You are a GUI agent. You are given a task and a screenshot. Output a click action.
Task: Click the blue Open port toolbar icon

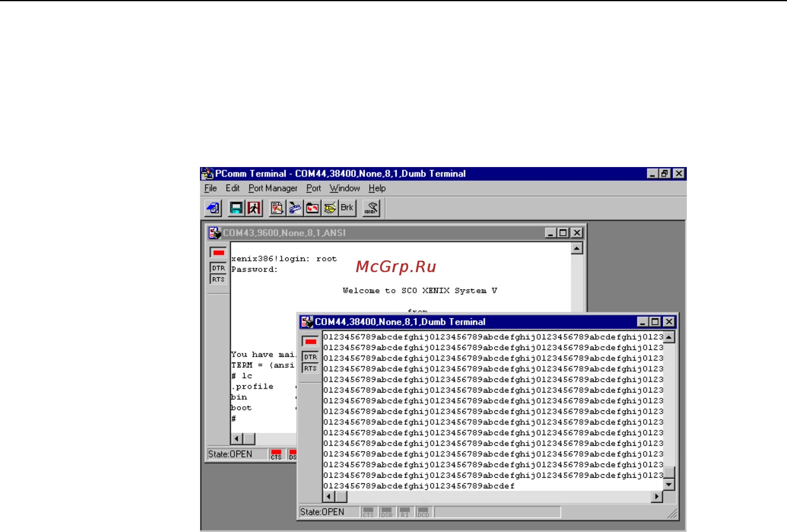213,208
